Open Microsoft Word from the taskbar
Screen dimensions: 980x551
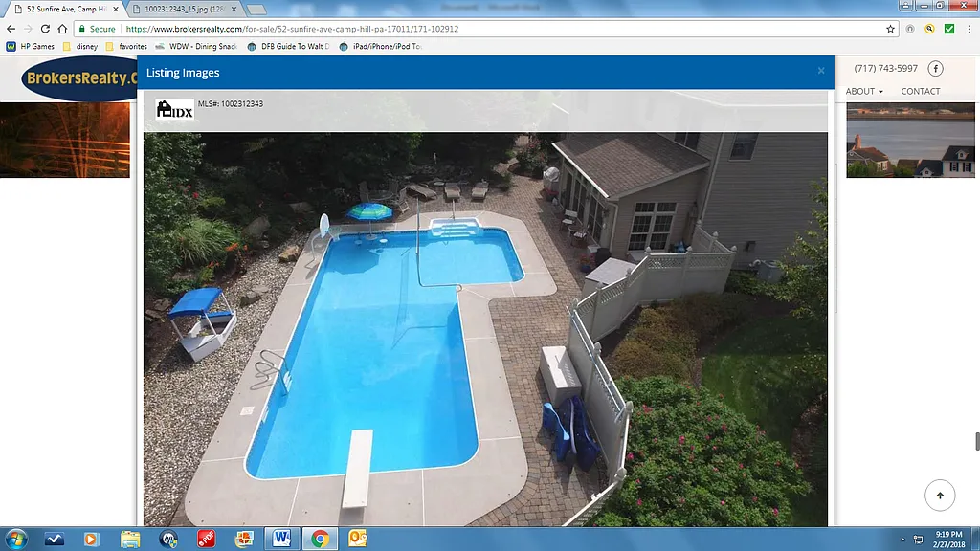point(280,539)
